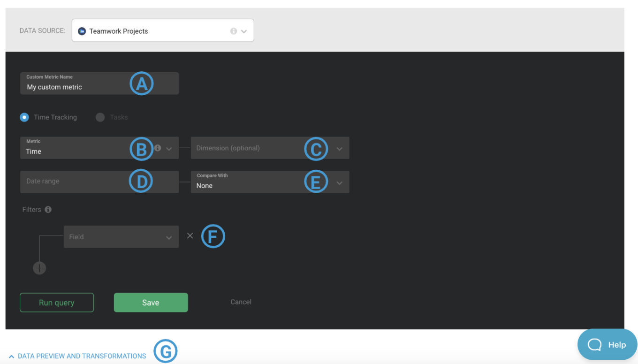Click the Filters label text
The width and height of the screenshot is (638, 364).
pyautogui.click(x=32, y=210)
